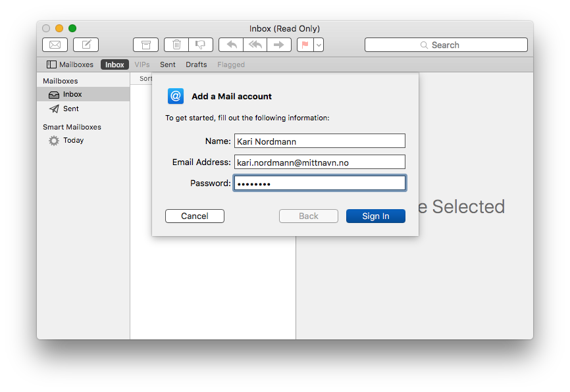The width and height of the screenshot is (570, 392).
Task: Open the flag color dropdown arrow
Action: point(319,45)
